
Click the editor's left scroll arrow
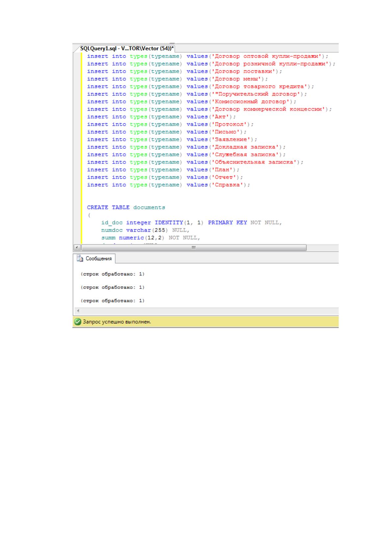77,247
